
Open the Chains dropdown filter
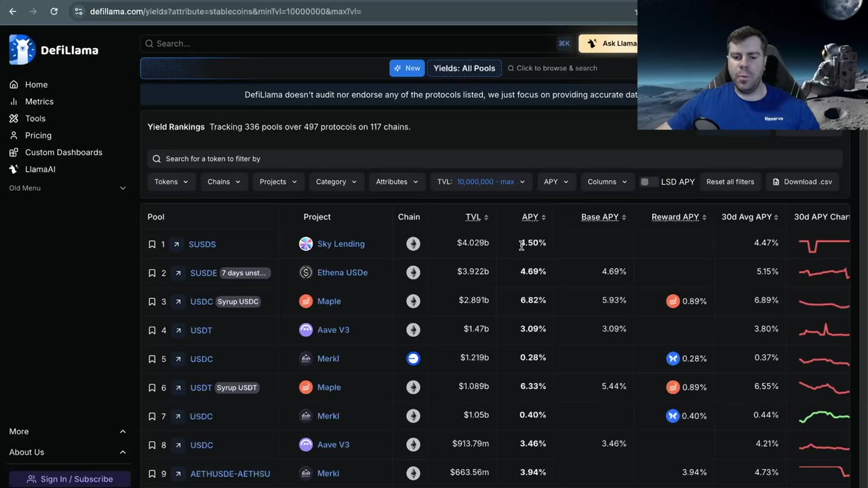click(x=224, y=182)
